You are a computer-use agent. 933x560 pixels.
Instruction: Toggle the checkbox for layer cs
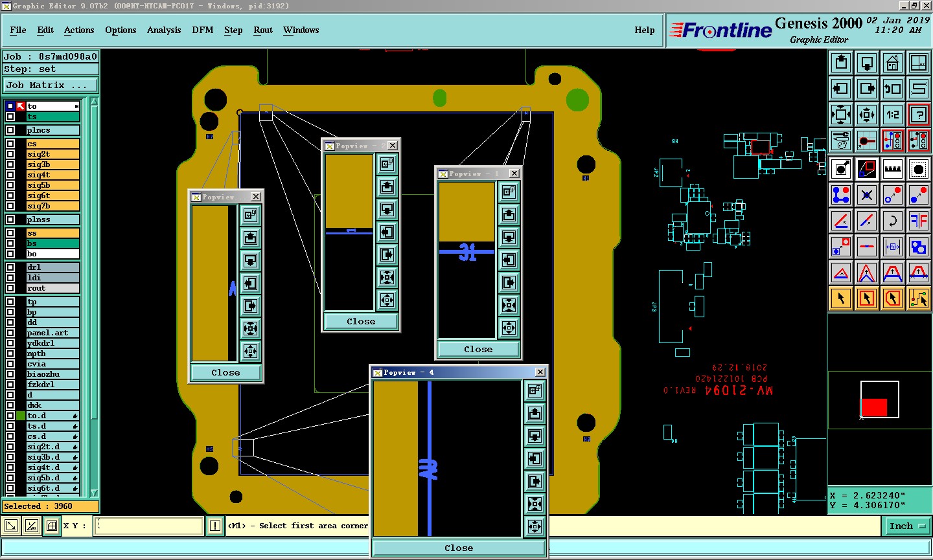coord(10,144)
